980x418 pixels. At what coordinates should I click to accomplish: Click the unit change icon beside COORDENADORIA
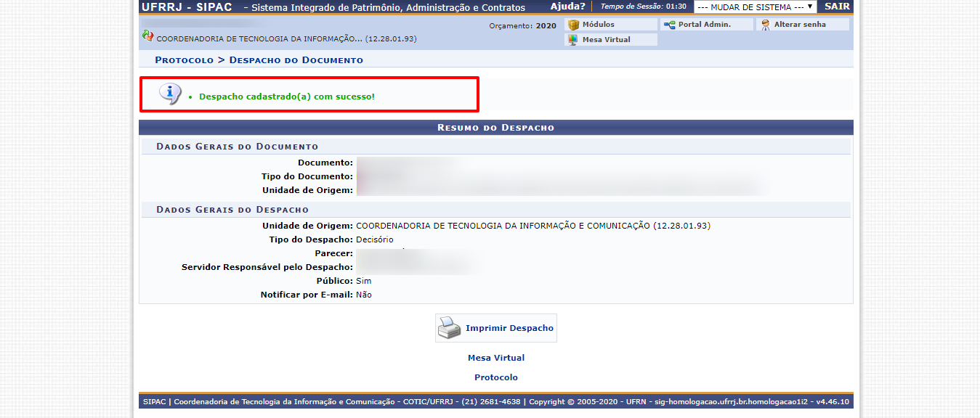pos(147,36)
